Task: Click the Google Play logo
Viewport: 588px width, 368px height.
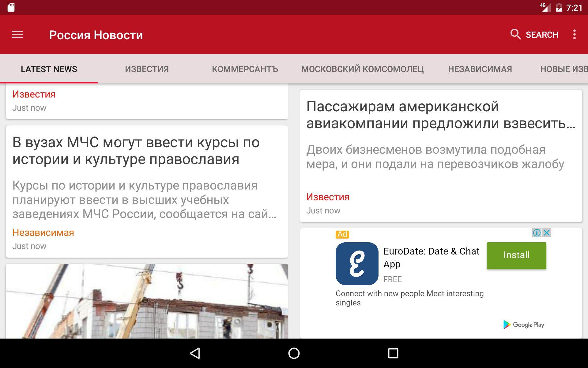Action: tap(524, 324)
